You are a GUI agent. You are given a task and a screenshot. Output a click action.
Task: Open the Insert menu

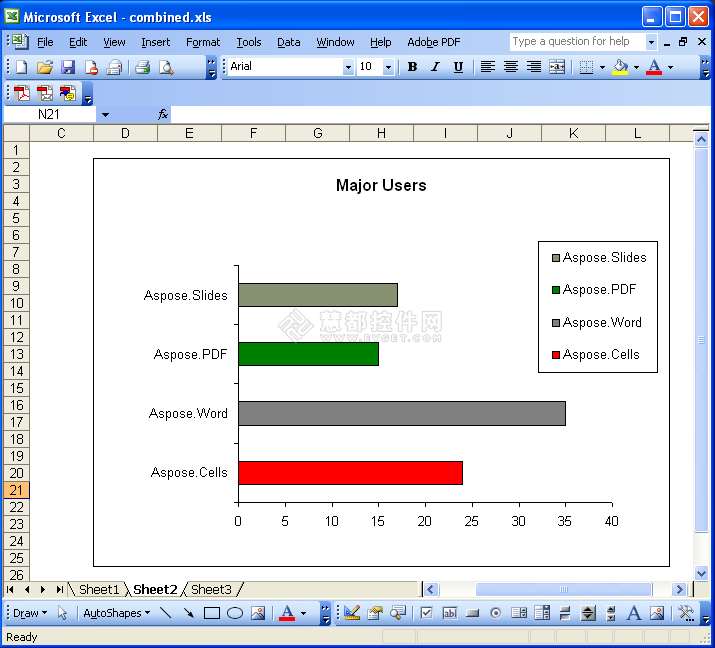click(x=155, y=42)
